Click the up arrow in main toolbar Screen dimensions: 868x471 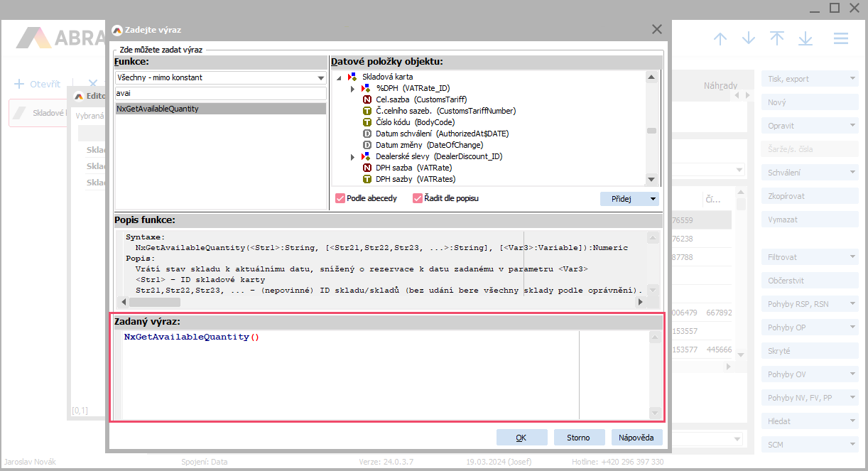(720, 38)
